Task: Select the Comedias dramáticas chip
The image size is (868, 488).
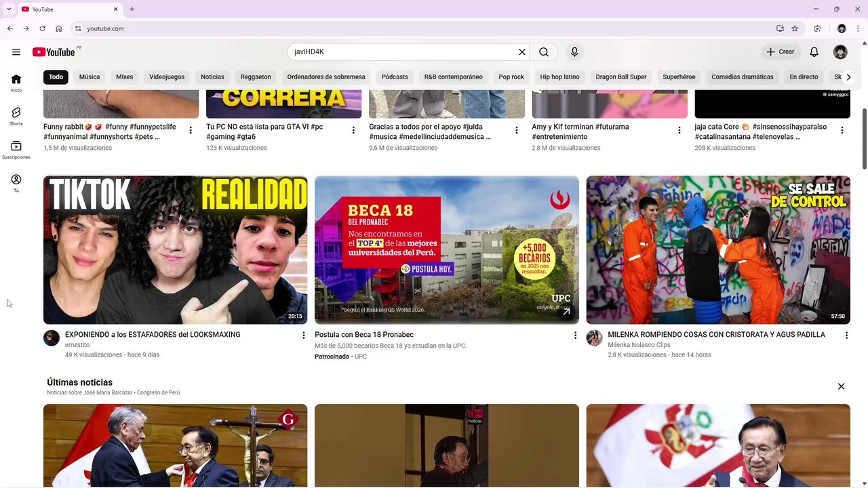Action: coord(743,77)
